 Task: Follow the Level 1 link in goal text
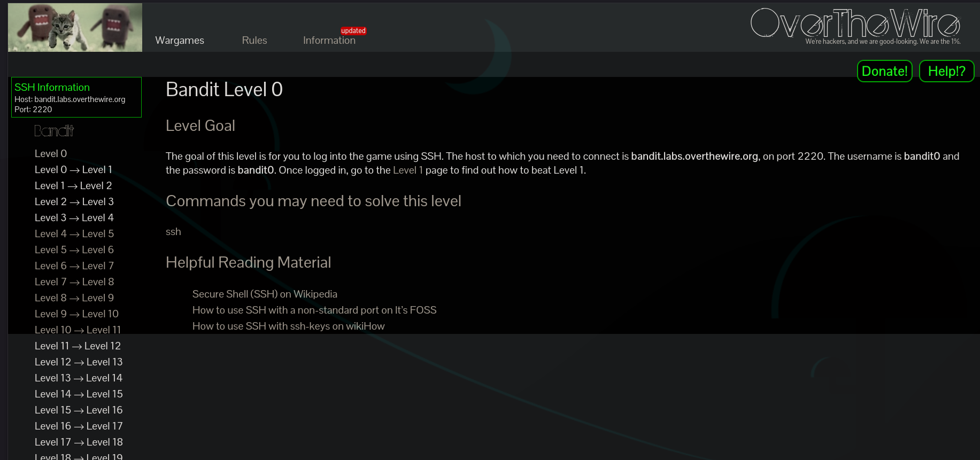click(x=407, y=170)
